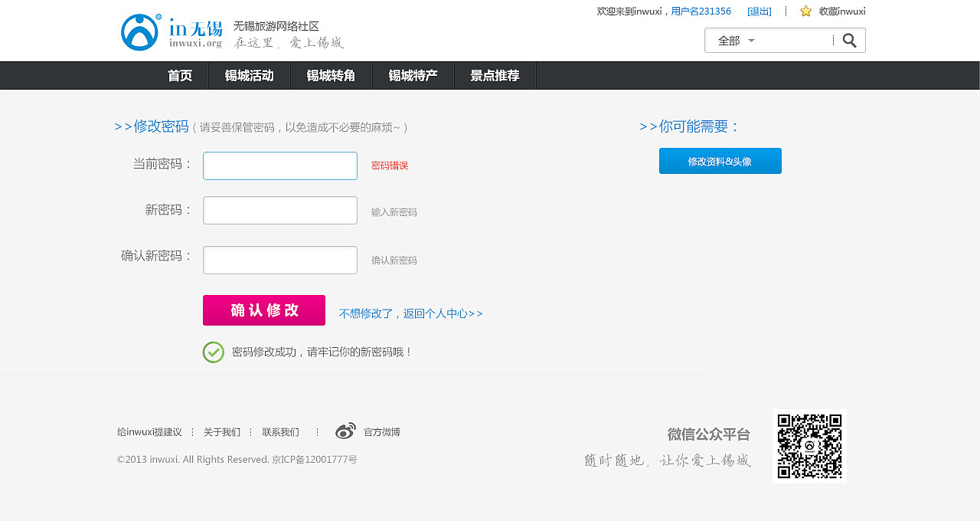Open the 关于我们 footer link
This screenshot has width=980, height=521.
[222, 431]
